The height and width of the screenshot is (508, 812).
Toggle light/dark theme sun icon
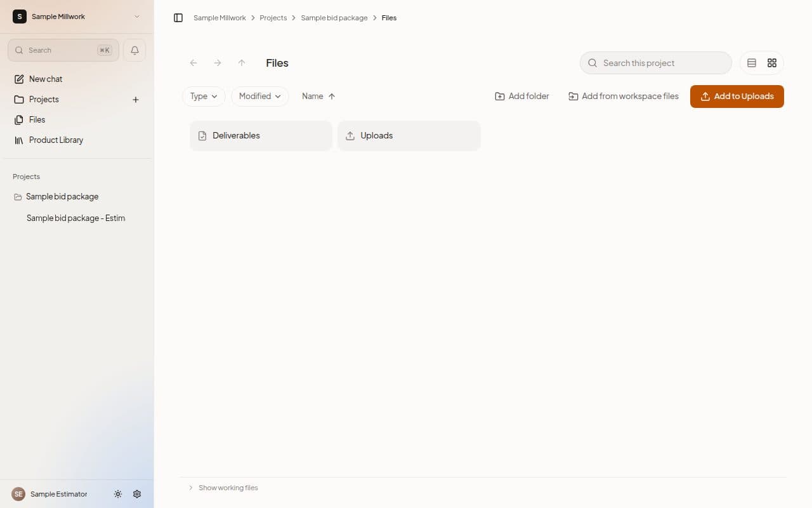117,494
